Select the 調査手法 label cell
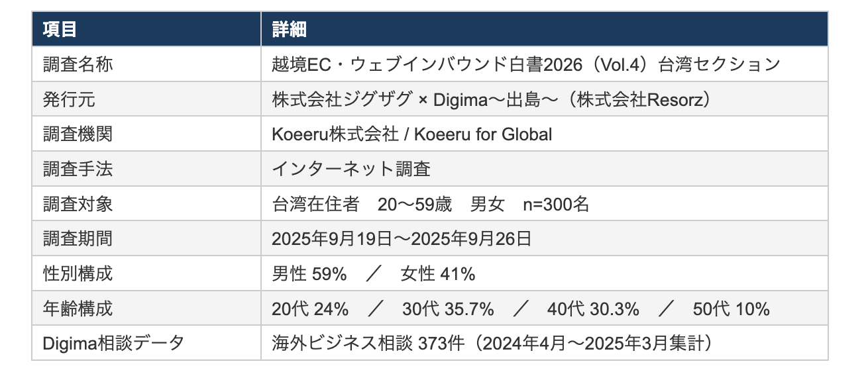 [78, 169]
